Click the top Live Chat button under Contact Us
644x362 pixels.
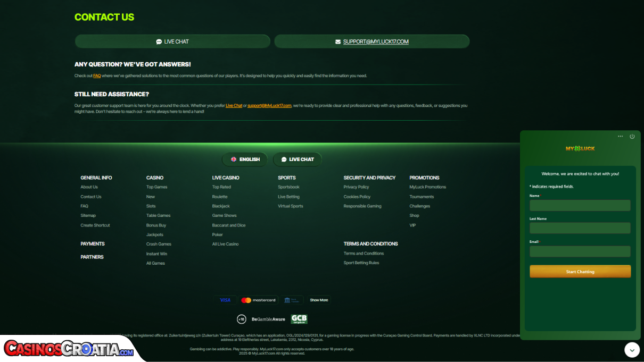[172, 41]
